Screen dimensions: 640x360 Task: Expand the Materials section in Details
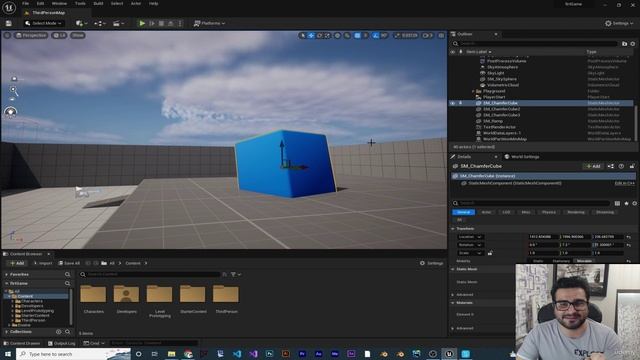pos(453,303)
